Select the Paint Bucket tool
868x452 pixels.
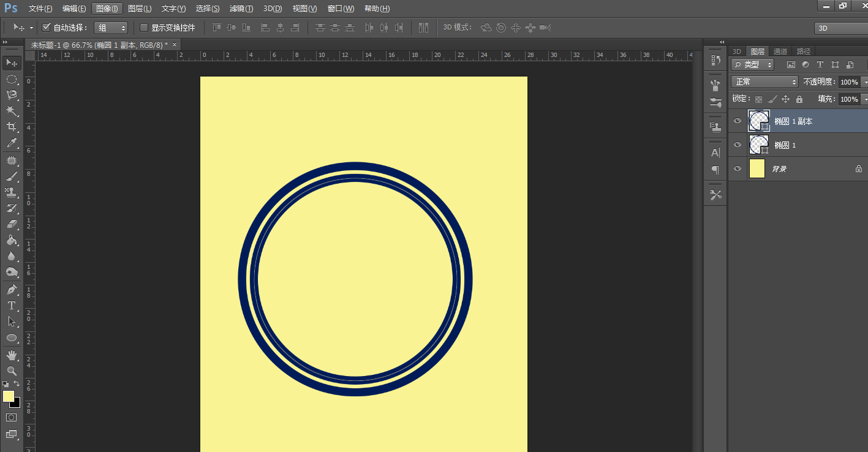tap(11, 240)
